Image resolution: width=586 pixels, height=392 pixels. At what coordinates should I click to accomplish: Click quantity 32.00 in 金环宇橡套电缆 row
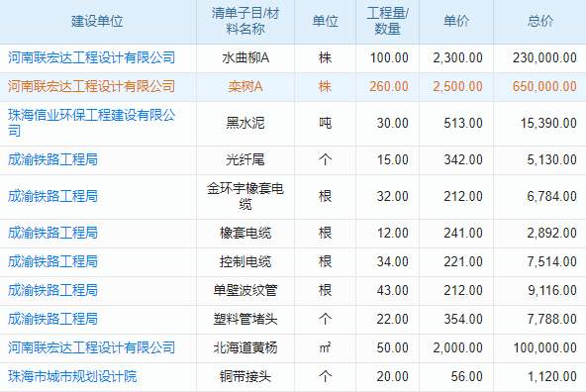[392, 196]
